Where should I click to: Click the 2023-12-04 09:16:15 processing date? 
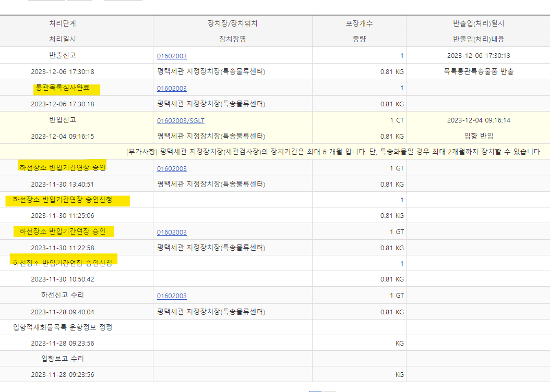pyautogui.click(x=63, y=136)
